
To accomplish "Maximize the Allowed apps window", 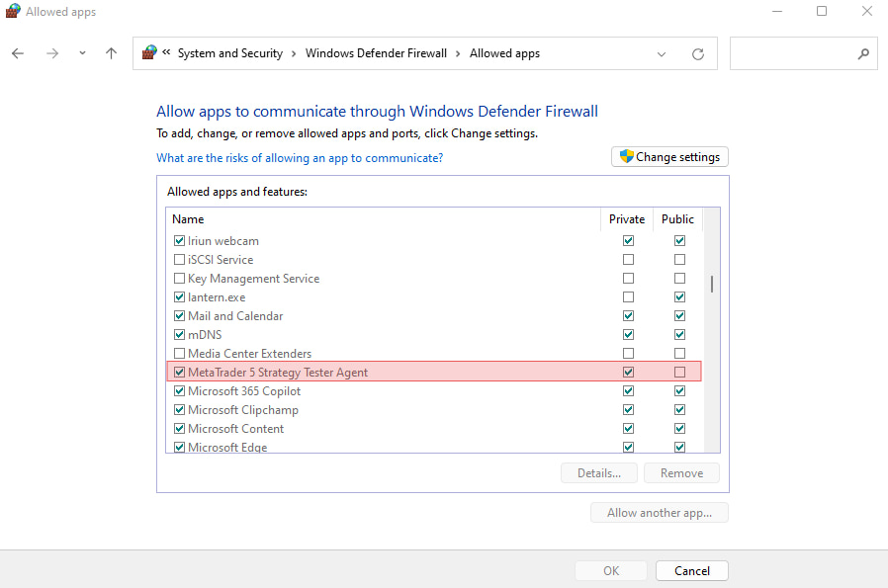I will [x=821, y=11].
